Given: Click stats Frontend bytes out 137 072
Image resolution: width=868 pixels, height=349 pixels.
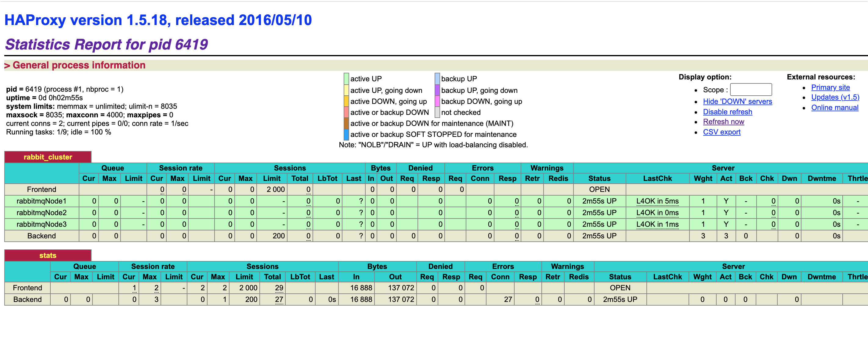Looking at the screenshot, I should click(x=401, y=288).
